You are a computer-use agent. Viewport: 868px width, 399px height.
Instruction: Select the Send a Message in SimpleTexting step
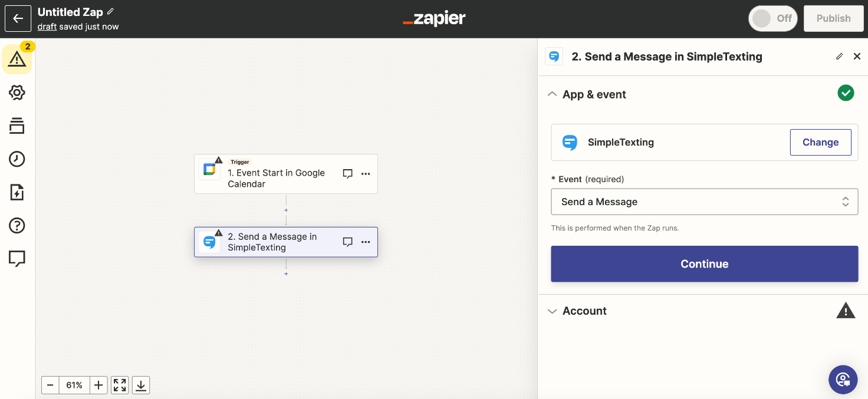286,242
